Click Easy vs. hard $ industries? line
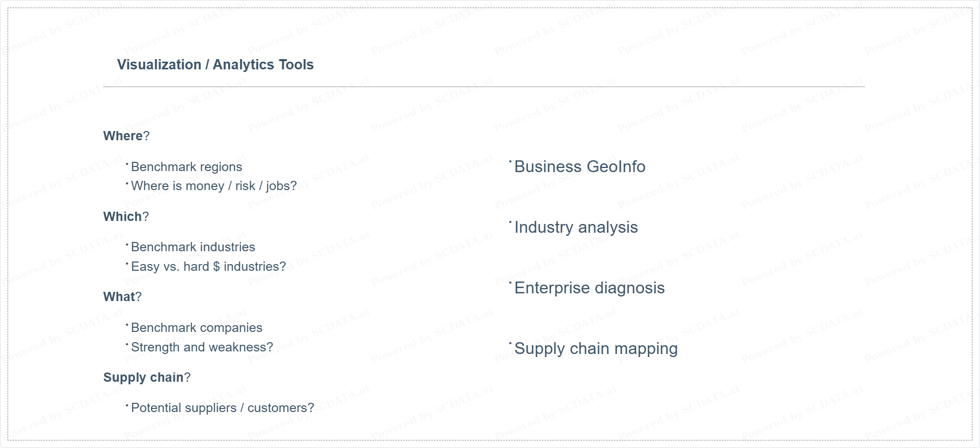 tap(208, 267)
